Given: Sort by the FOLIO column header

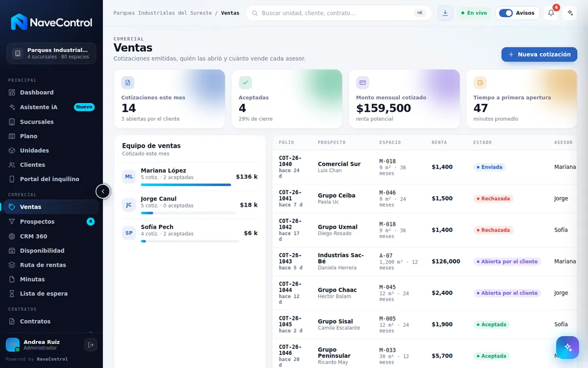Looking at the screenshot, I should [x=286, y=142].
